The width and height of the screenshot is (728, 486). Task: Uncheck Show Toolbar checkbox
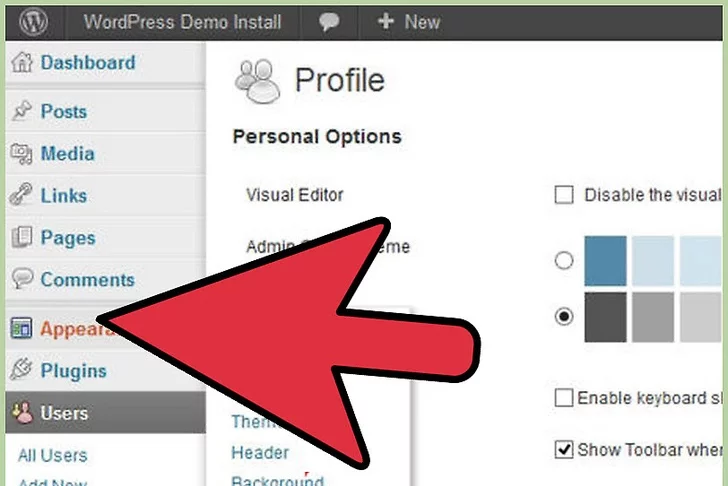tap(564, 449)
